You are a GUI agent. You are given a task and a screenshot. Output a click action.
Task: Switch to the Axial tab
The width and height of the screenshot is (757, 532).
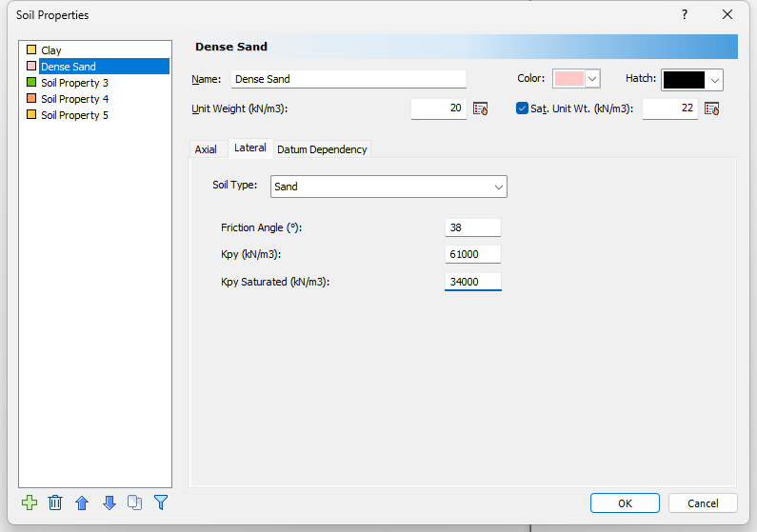click(206, 149)
